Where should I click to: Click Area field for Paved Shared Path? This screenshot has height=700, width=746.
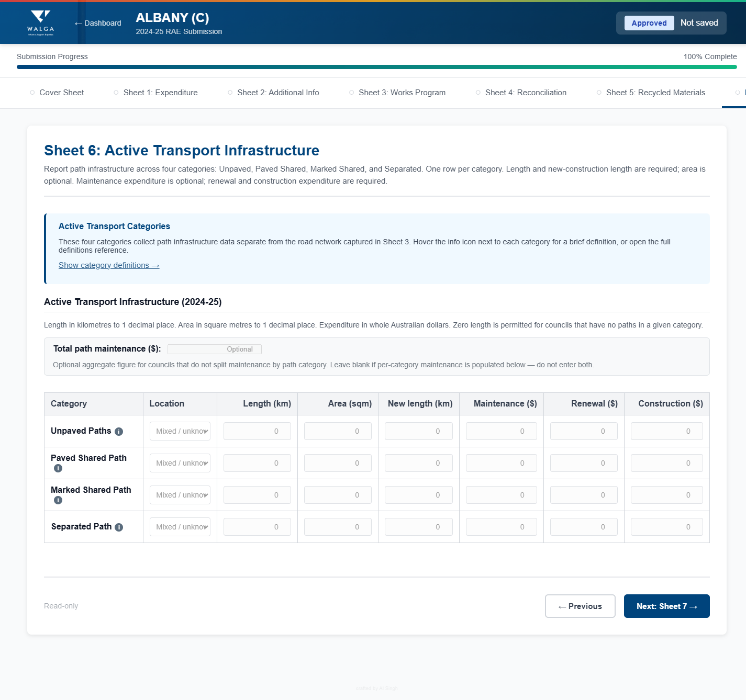pyautogui.click(x=338, y=463)
